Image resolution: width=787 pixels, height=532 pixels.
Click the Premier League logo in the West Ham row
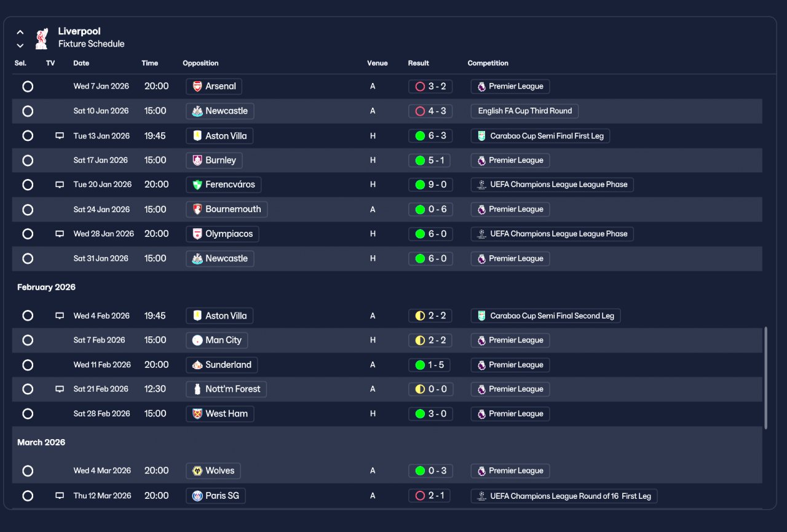click(x=481, y=414)
